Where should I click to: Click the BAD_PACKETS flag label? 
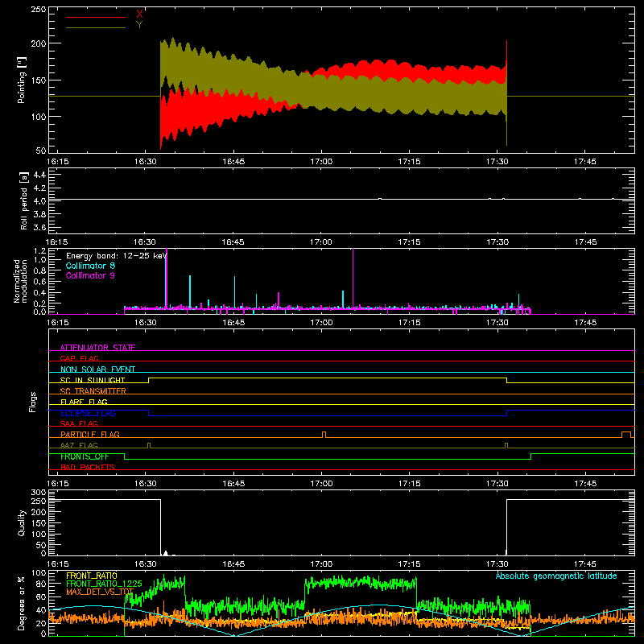(88, 467)
